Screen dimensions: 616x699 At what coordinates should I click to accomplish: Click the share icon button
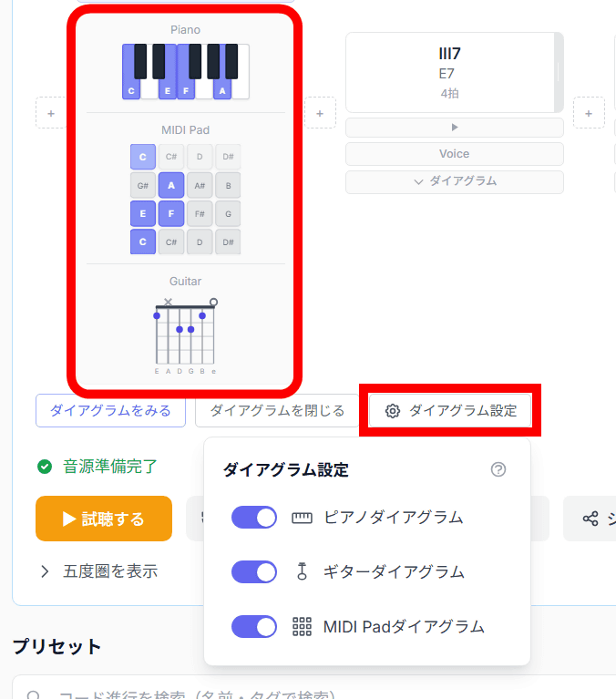[590, 519]
